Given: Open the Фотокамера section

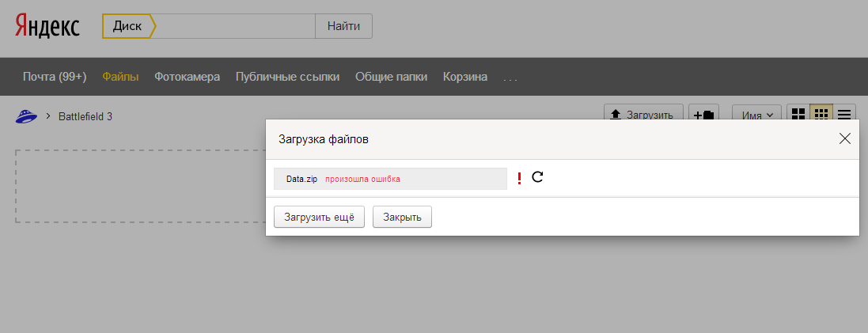Looking at the screenshot, I should tap(188, 77).
